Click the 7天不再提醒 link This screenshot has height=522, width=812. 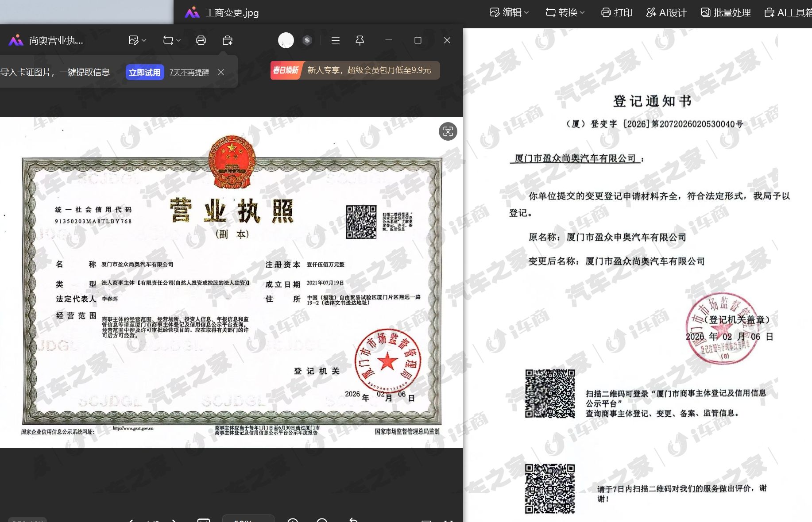click(189, 73)
